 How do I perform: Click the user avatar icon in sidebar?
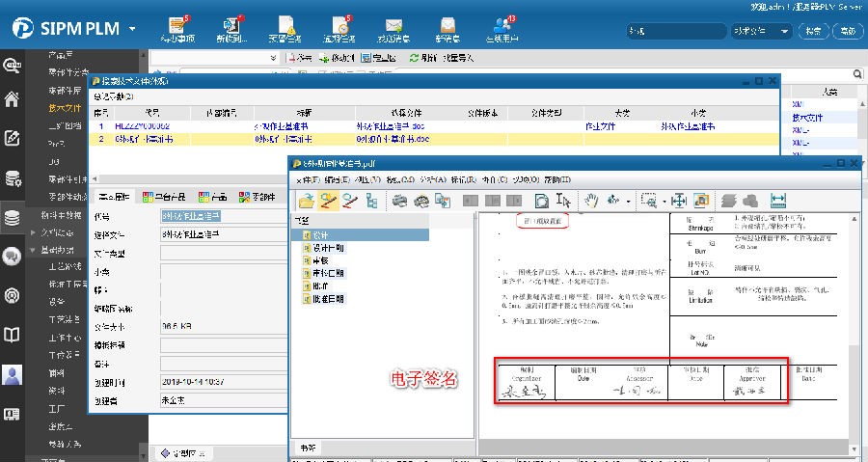click(x=13, y=373)
